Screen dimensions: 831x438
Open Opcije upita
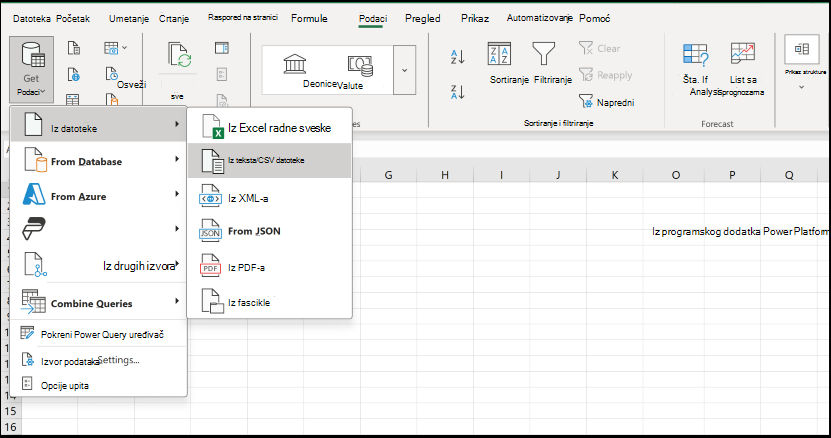point(99,386)
